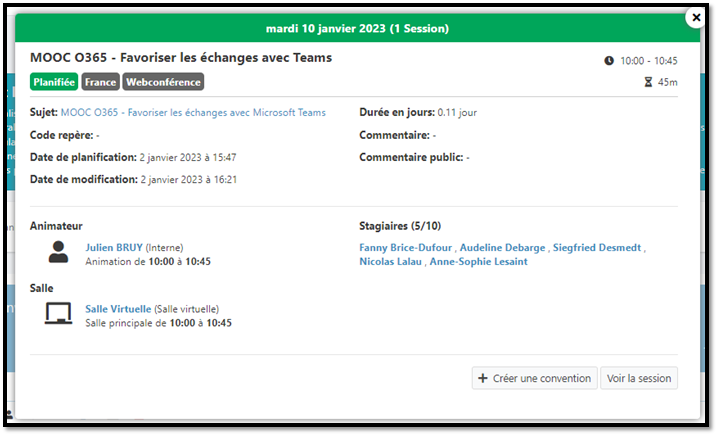
Task: Open the Salle Virtuelle room link
Action: (118, 309)
